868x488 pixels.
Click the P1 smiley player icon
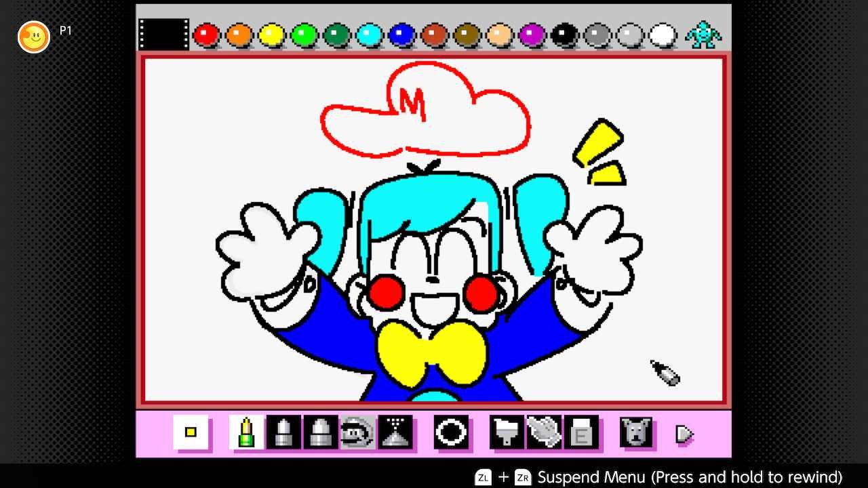click(34, 37)
